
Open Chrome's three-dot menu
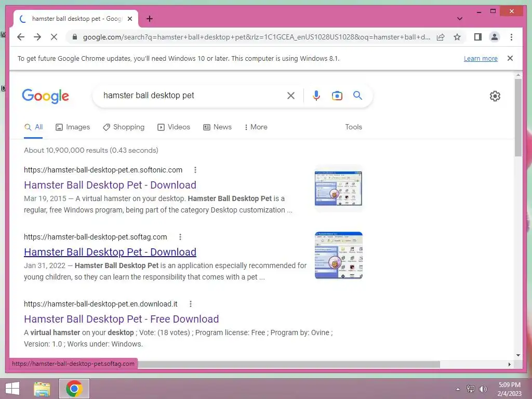[x=511, y=37]
